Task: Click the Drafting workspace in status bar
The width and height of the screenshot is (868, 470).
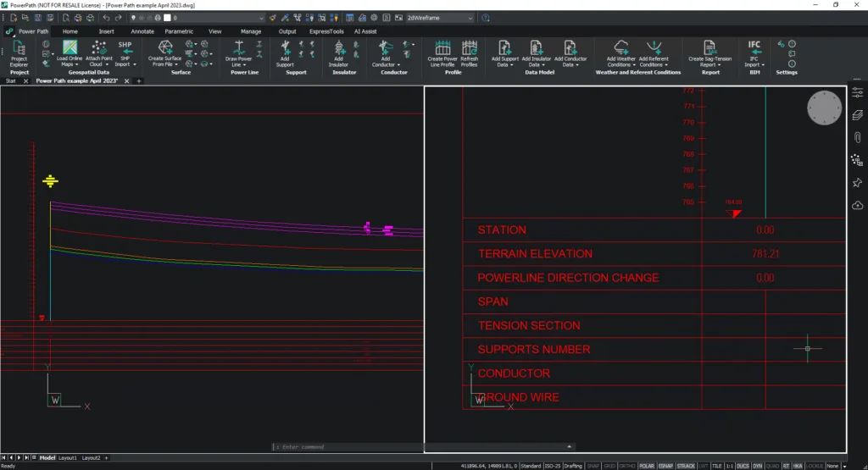Action: coord(573,466)
